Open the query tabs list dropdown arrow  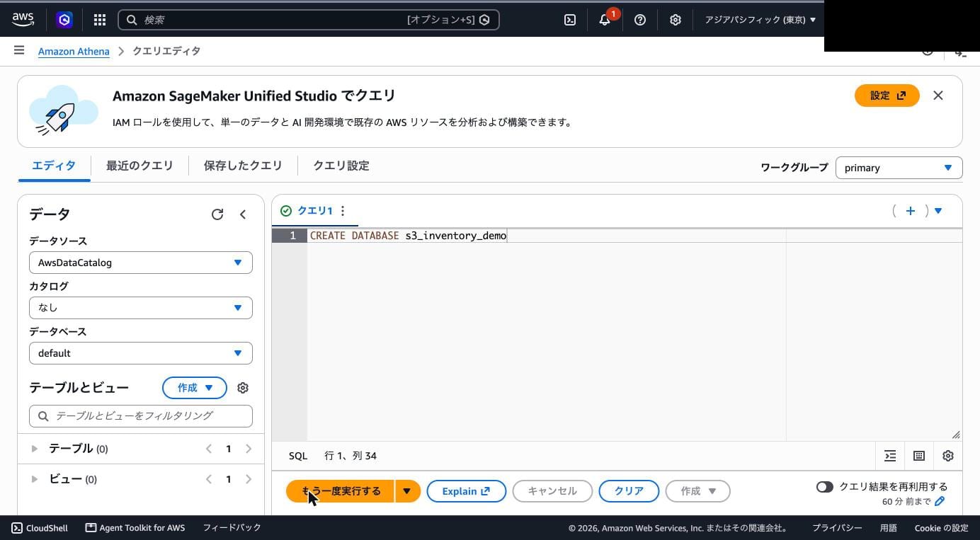click(x=938, y=211)
